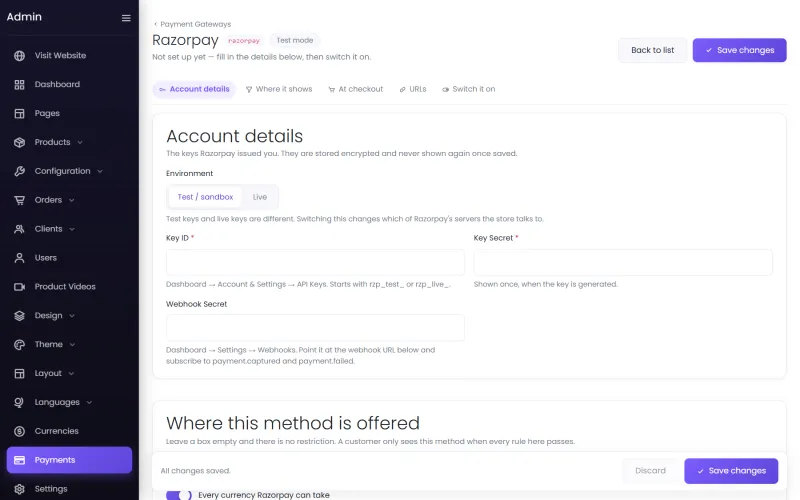
Task: Click the razorpay pink tag badge
Action: [x=244, y=41]
